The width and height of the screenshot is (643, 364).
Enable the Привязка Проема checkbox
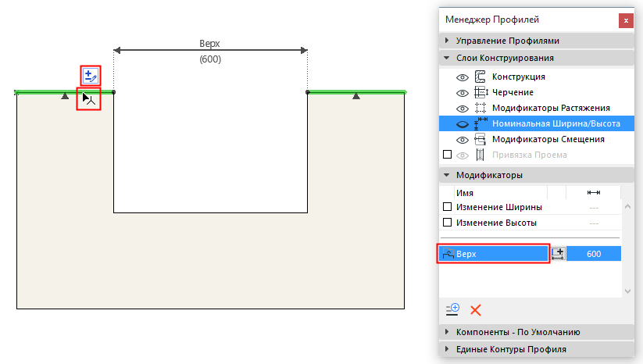pos(448,155)
